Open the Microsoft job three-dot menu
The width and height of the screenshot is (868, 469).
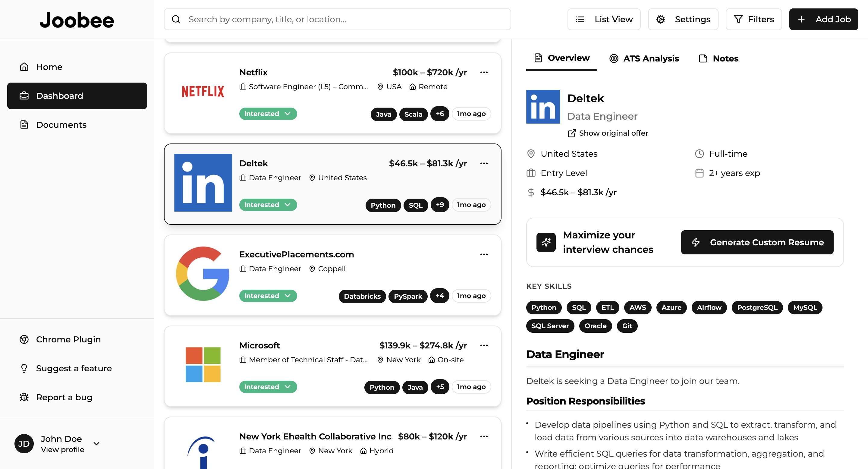[x=484, y=345]
